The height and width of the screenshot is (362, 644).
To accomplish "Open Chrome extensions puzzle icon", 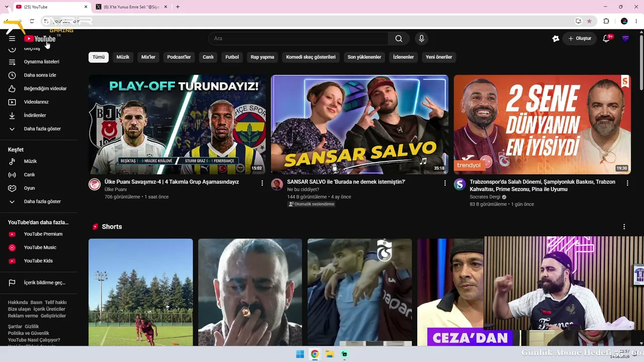I will pos(606,21).
